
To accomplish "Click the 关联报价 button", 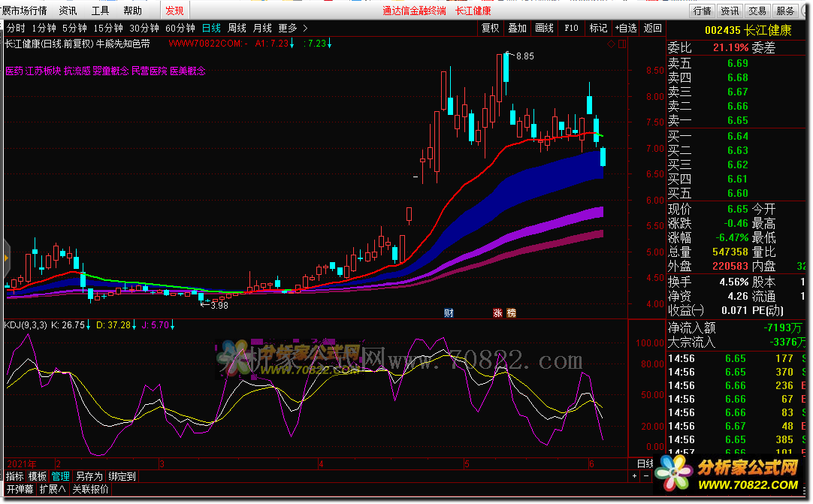I will click(x=91, y=489).
